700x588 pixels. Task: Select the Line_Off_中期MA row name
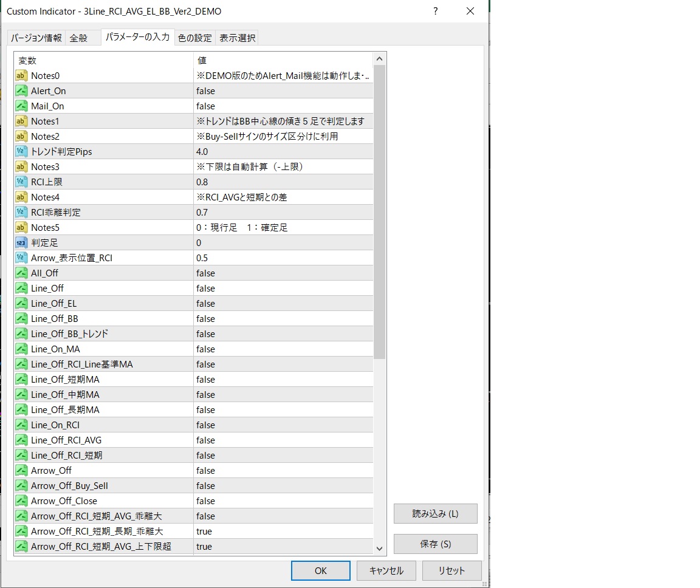pyautogui.click(x=65, y=394)
